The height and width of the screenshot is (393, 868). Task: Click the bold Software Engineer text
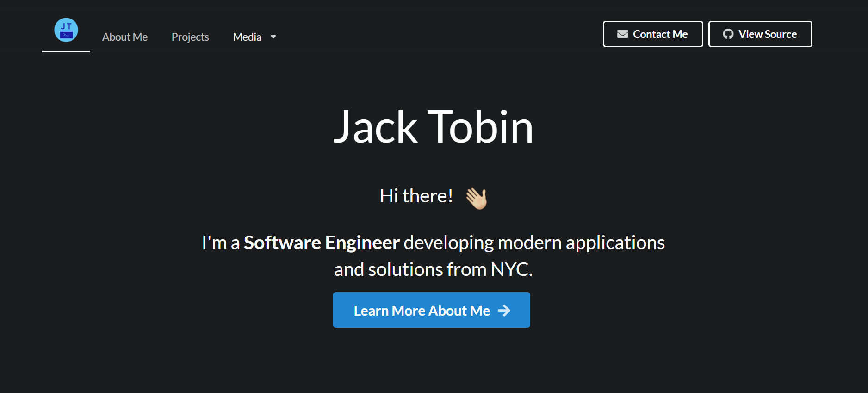click(x=322, y=243)
